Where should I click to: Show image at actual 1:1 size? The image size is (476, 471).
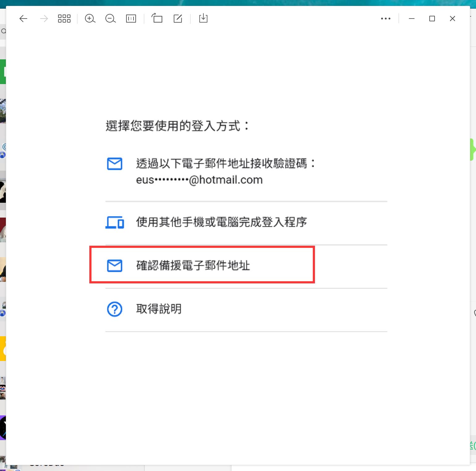pos(131,19)
